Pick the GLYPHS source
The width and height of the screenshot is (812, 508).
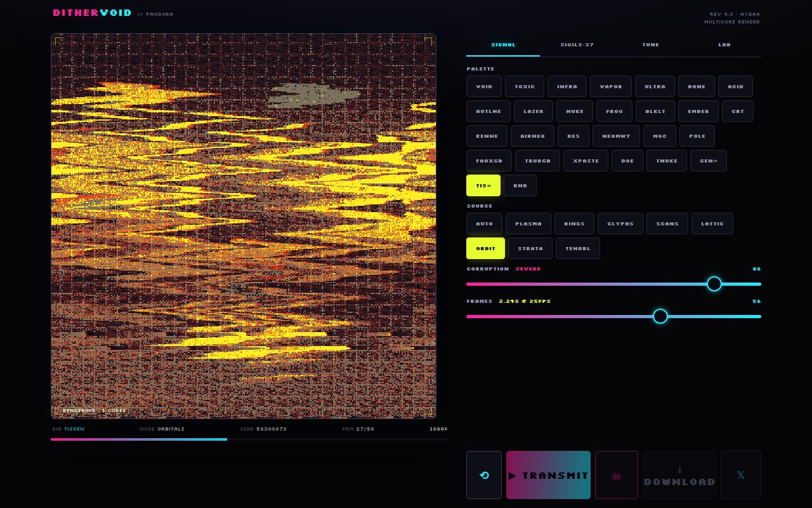click(x=620, y=224)
